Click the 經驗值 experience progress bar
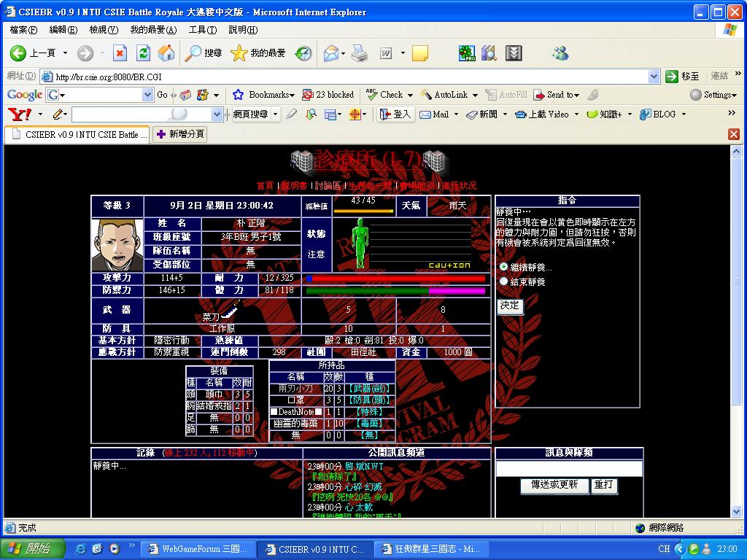 click(x=363, y=211)
